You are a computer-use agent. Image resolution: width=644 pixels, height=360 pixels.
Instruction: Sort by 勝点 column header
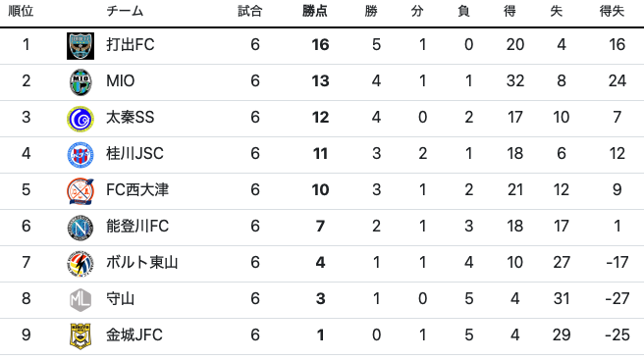point(314,11)
